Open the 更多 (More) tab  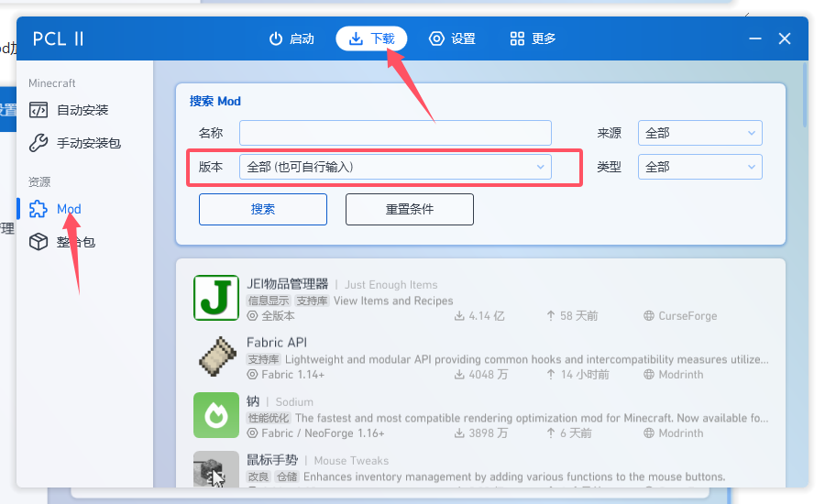[533, 38]
